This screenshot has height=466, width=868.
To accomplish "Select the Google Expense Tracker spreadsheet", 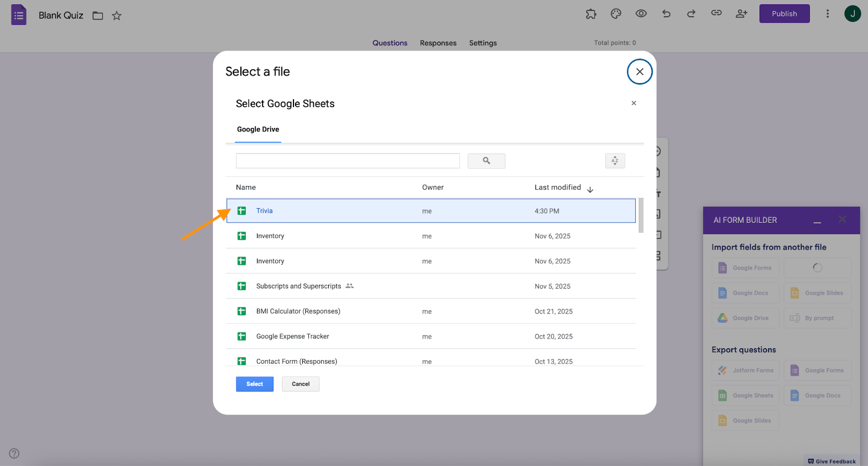I will pyautogui.click(x=292, y=336).
